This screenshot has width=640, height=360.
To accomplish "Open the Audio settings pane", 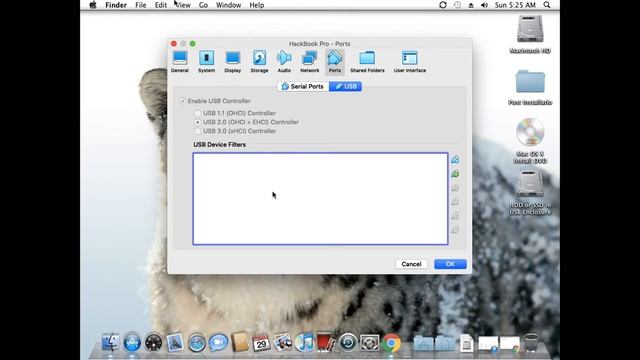I will [284, 62].
